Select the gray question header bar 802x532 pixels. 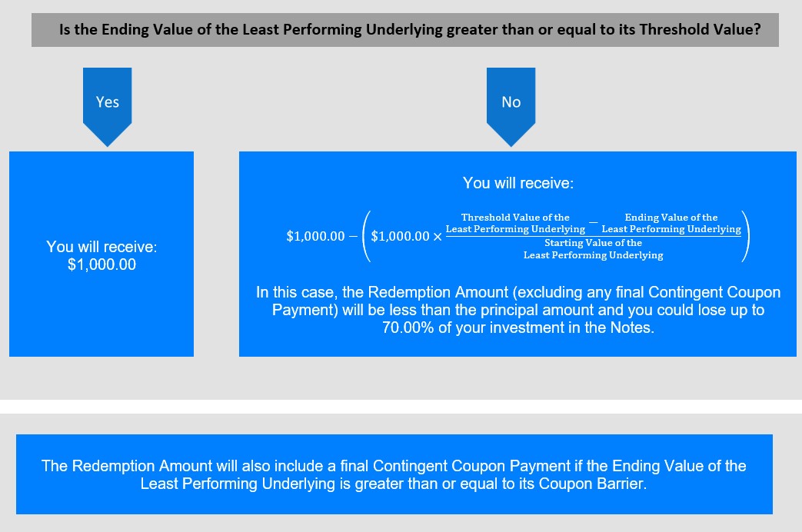[x=405, y=30]
